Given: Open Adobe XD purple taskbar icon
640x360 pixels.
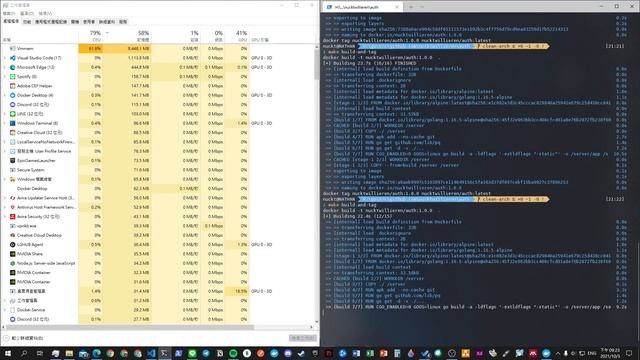Looking at the screenshot, I should tap(479, 353).
